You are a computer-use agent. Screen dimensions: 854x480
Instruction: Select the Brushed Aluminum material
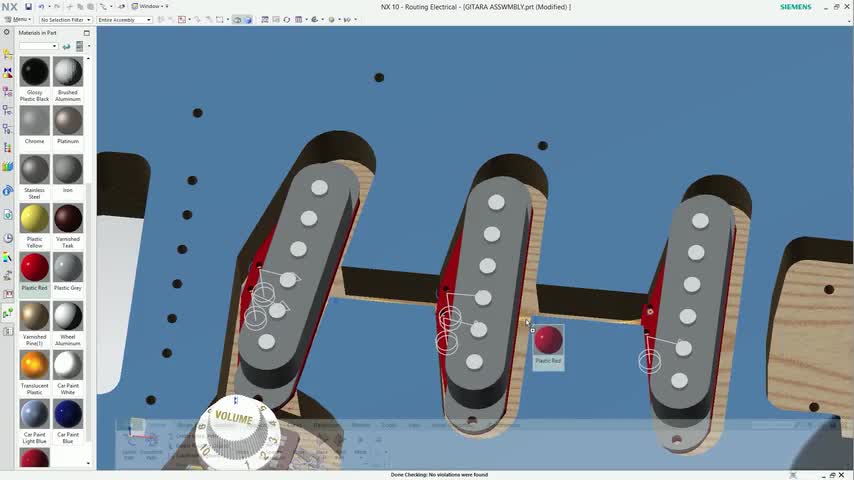point(68,80)
